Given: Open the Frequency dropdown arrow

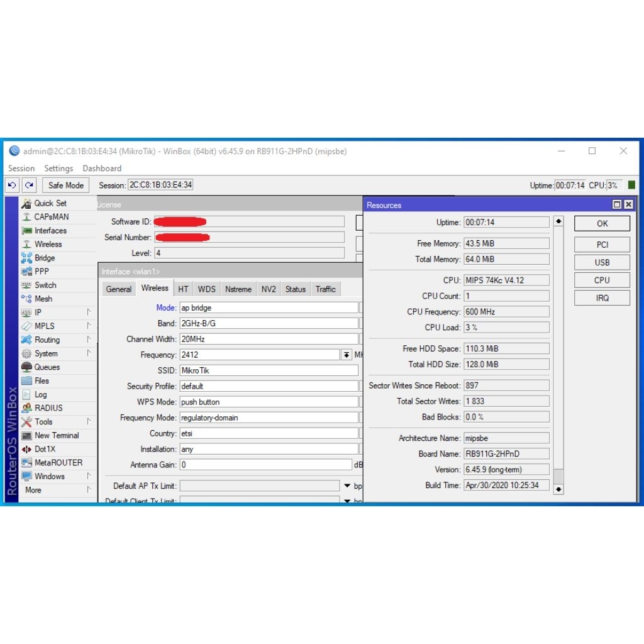Looking at the screenshot, I should point(347,355).
